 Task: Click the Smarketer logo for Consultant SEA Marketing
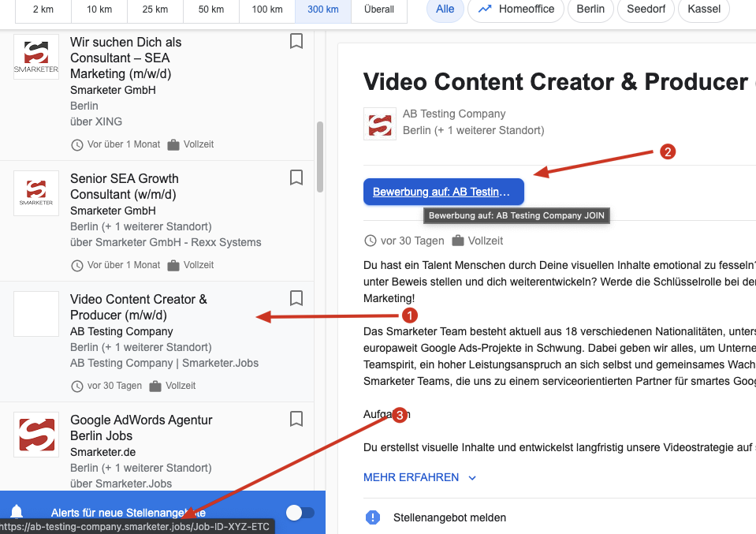pyautogui.click(x=36, y=57)
